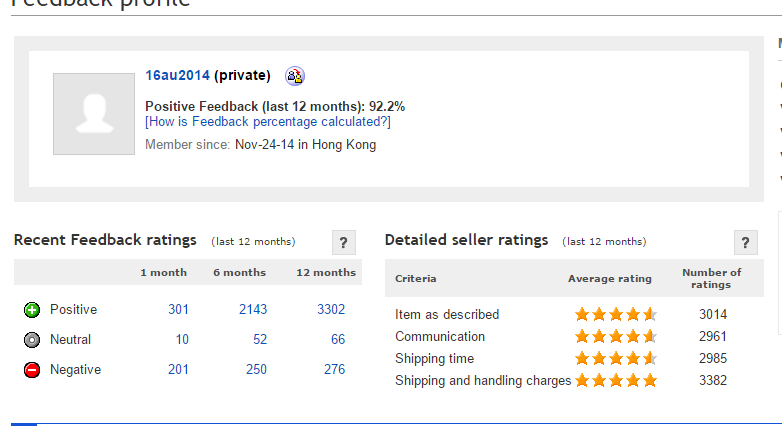View 10 neutral ratings from 1 month
Viewport: 782px width, 426px height.
[182, 339]
